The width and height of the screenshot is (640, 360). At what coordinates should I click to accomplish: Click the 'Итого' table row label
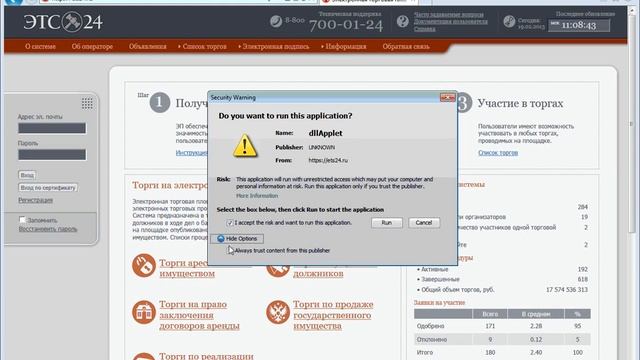pos(424,352)
